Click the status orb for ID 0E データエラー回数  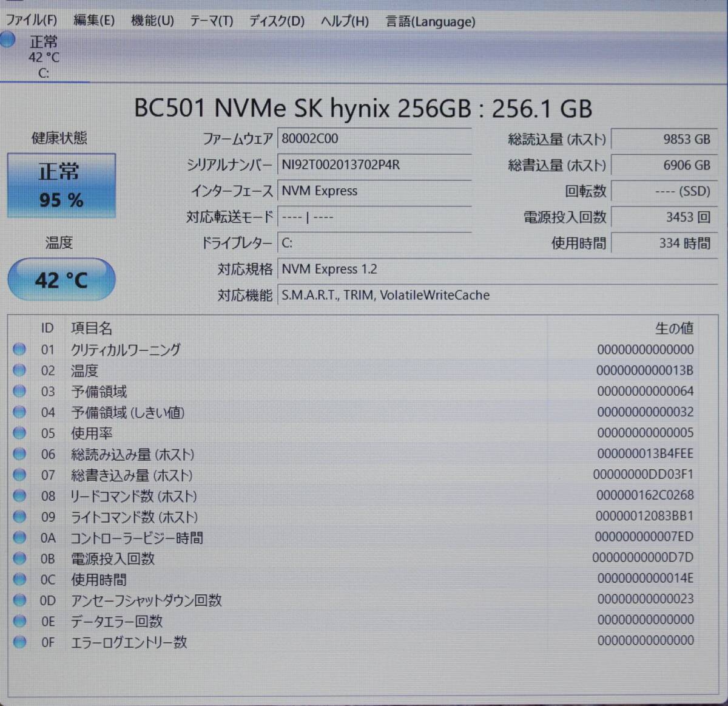19,621
